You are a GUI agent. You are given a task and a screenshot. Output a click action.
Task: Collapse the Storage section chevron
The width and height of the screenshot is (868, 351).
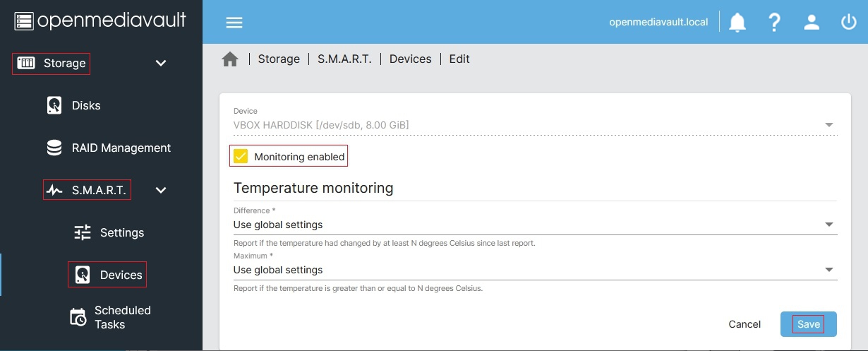(x=161, y=63)
